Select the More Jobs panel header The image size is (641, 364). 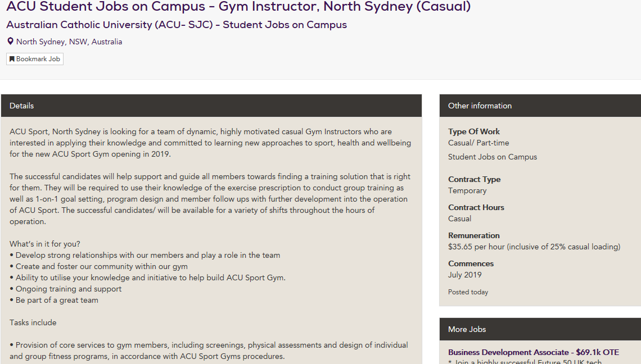tap(540, 329)
